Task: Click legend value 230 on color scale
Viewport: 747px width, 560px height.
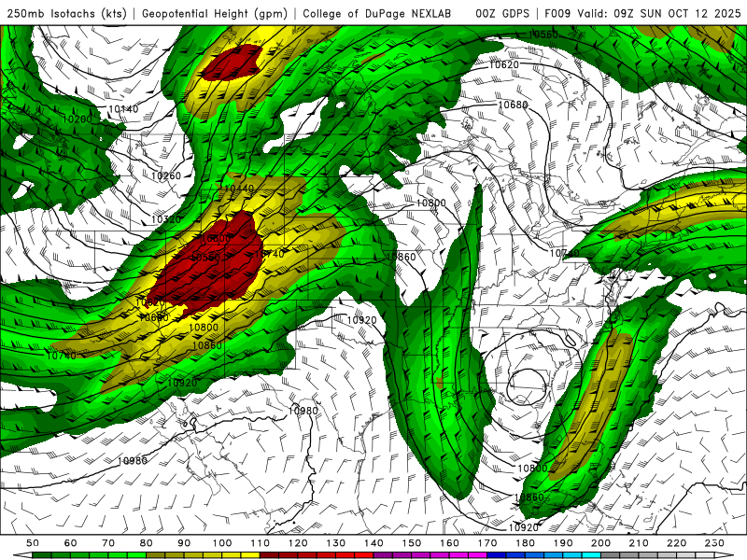Action: pos(714,543)
